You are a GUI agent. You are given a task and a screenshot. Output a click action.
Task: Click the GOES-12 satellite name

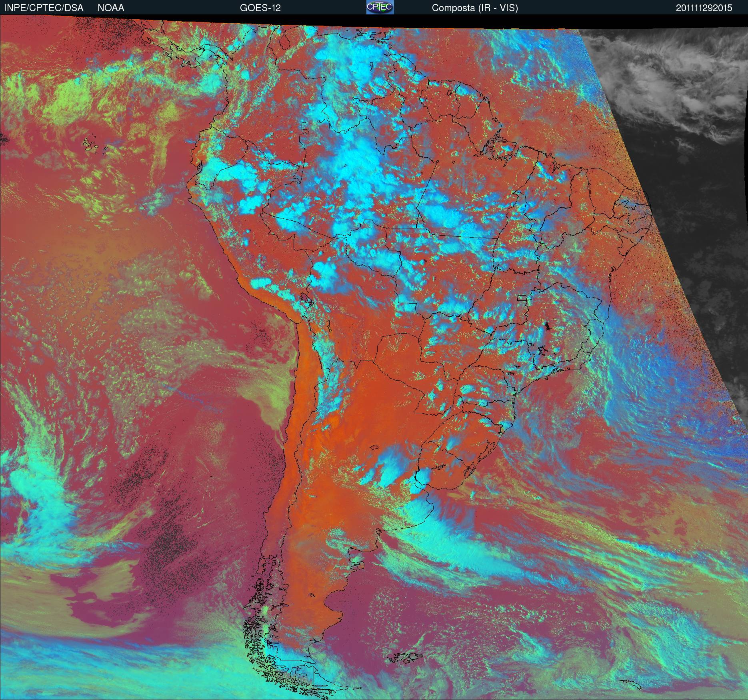(x=260, y=8)
